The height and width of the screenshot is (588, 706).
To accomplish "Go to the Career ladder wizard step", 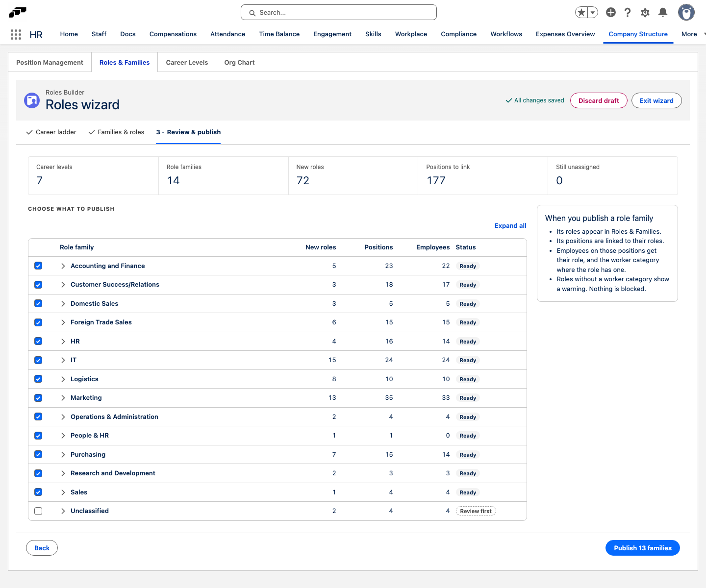I will (x=51, y=132).
